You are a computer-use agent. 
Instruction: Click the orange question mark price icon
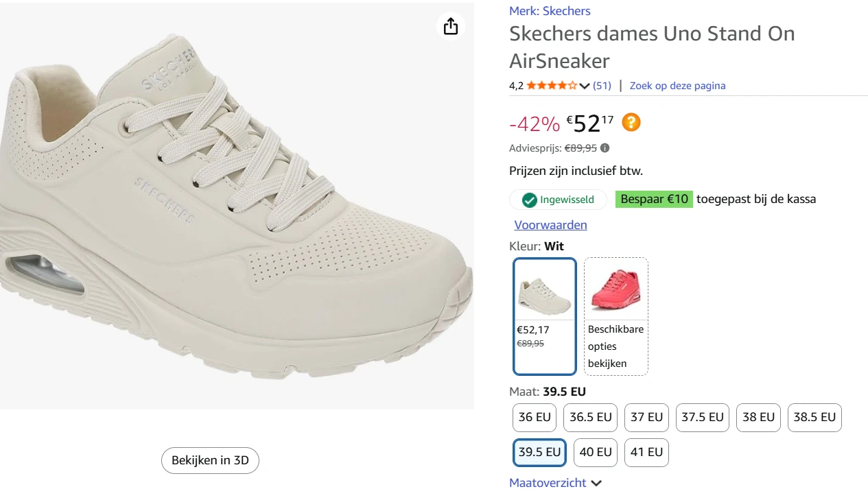(x=631, y=122)
